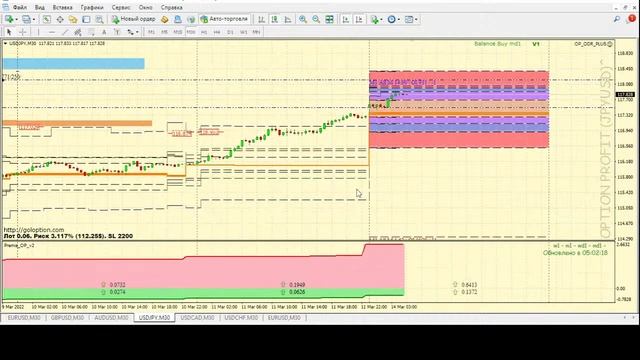Viewport: 640px width, 360px height.
Task: Open the Файл menu
Action: pyautogui.click(x=20, y=7)
